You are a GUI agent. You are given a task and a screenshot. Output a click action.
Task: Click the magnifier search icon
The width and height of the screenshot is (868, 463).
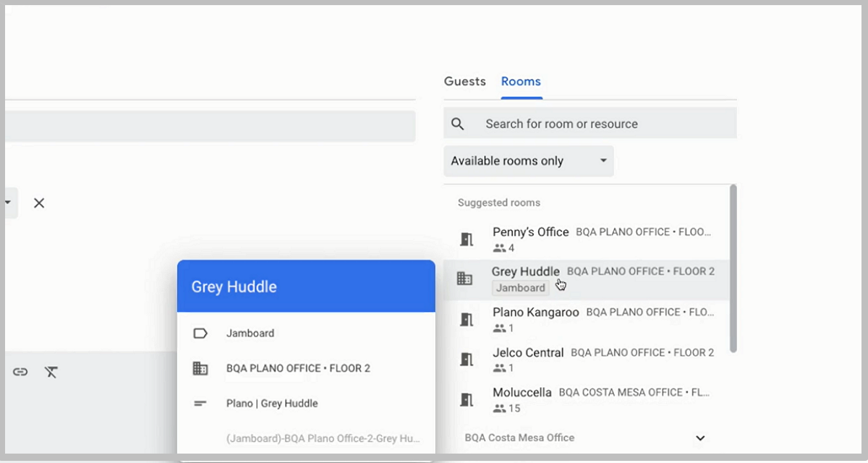457,124
